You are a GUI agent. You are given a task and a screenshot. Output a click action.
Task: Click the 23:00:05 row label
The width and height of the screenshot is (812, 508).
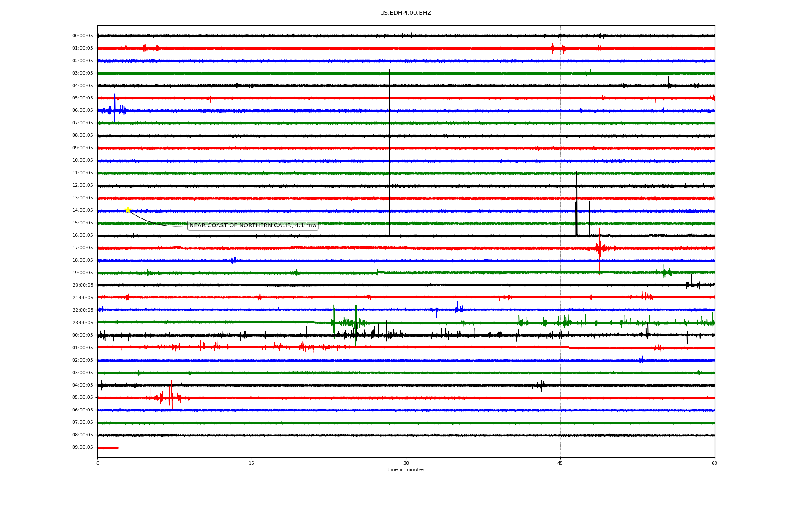[x=82, y=323]
